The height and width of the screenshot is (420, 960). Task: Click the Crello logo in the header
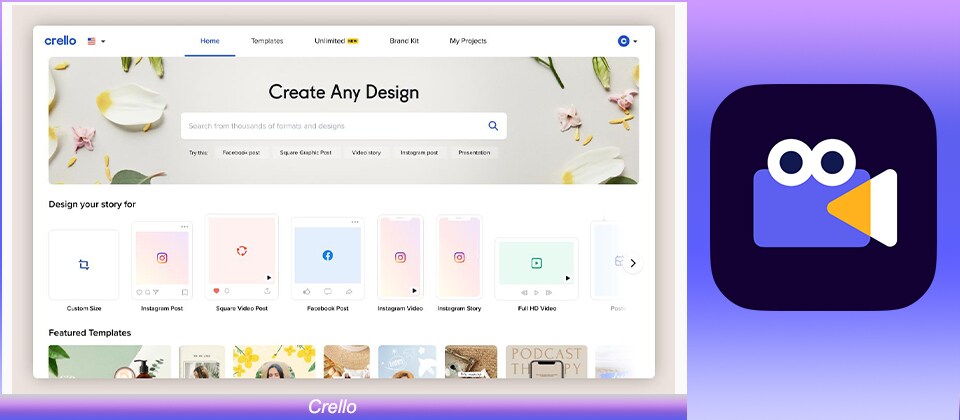pyautogui.click(x=61, y=41)
